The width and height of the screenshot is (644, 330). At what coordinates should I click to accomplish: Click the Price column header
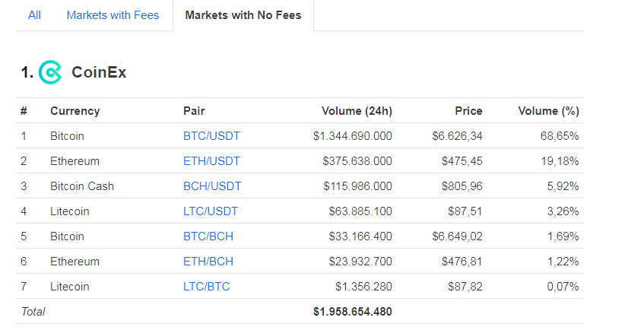[x=468, y=111]
